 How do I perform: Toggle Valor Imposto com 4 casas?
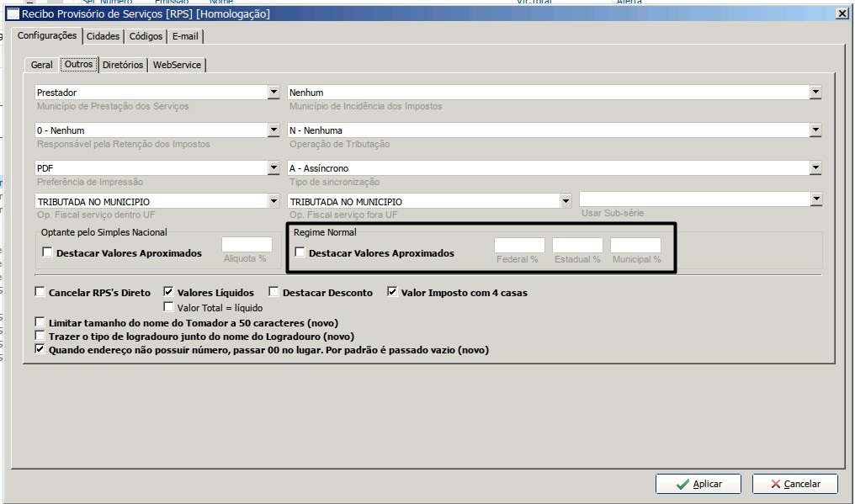(x=392, y=293)
